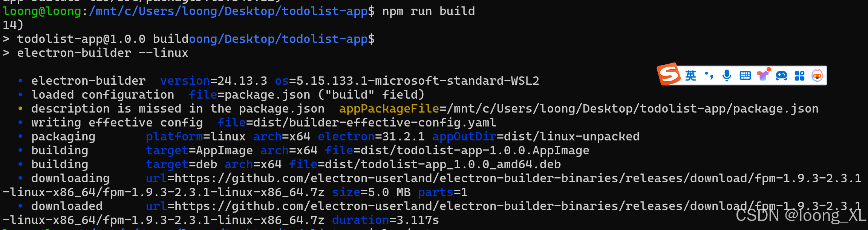Open the skin shop t-shirt icon
The height and width of the screenshot is (230, 868).
click(x=763, y=75)
